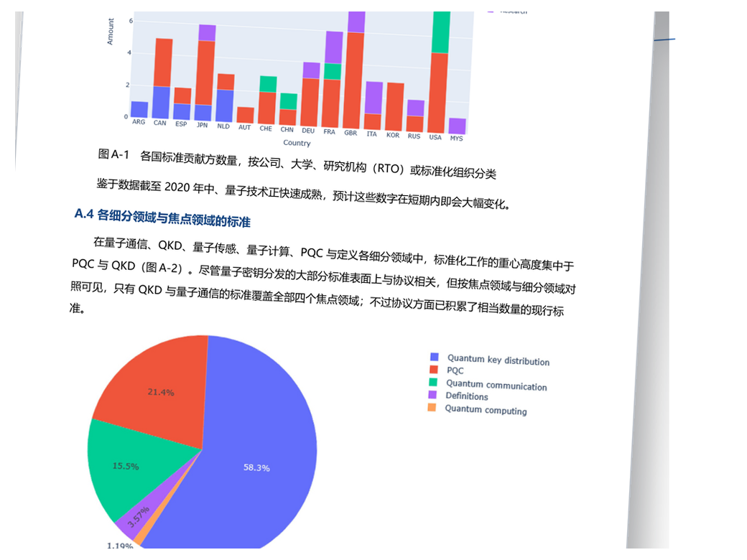The width and height of the screenshot is (747, 560).
Task: Click the ARG bar in the chart
Action: pyautogui.click(x=139, y=109)
